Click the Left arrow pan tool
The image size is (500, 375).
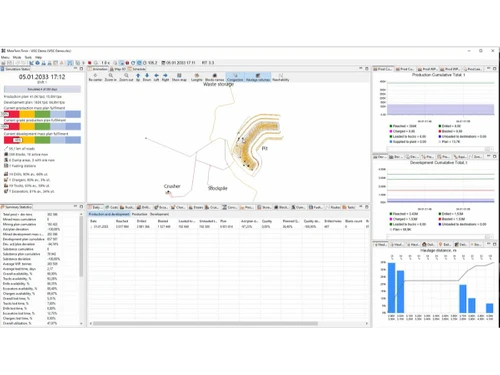pos(156,77)
